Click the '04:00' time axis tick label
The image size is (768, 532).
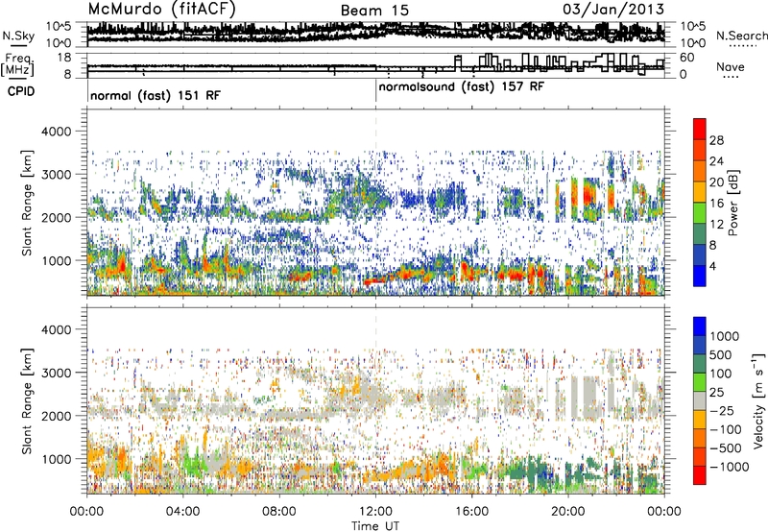(x=182, y=512)
